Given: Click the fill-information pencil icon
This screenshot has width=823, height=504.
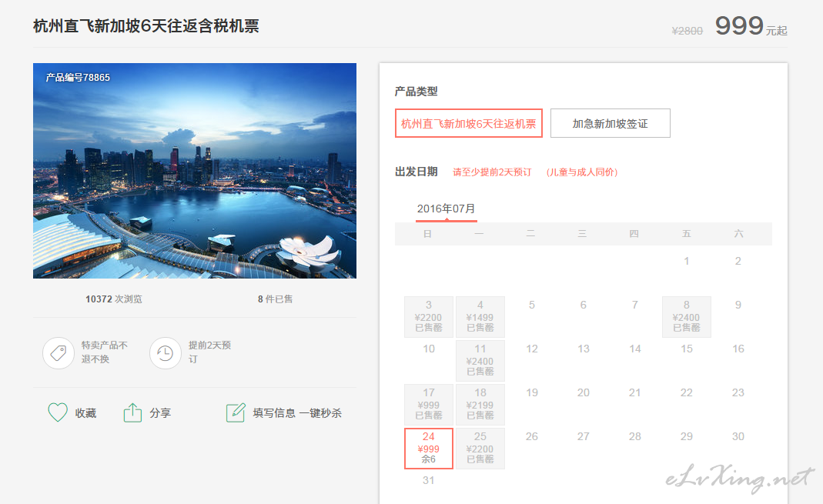Looking at the screenshot, I should click(x=236, y=412).
